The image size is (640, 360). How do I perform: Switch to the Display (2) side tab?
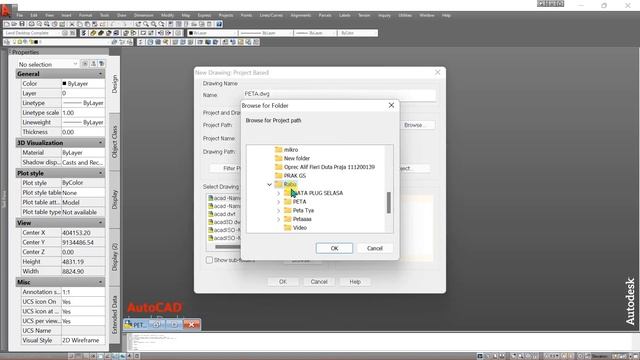click(x=115, y=257)
